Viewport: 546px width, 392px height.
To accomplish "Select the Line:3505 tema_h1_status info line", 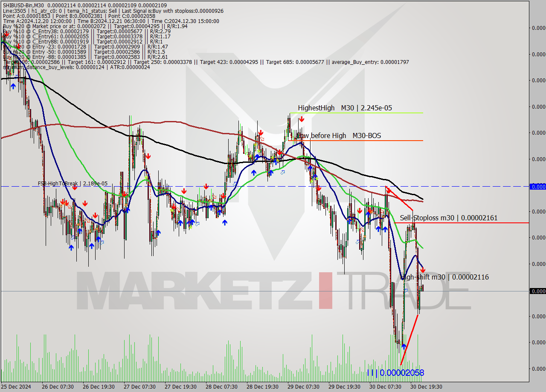I will coord(113,11).
